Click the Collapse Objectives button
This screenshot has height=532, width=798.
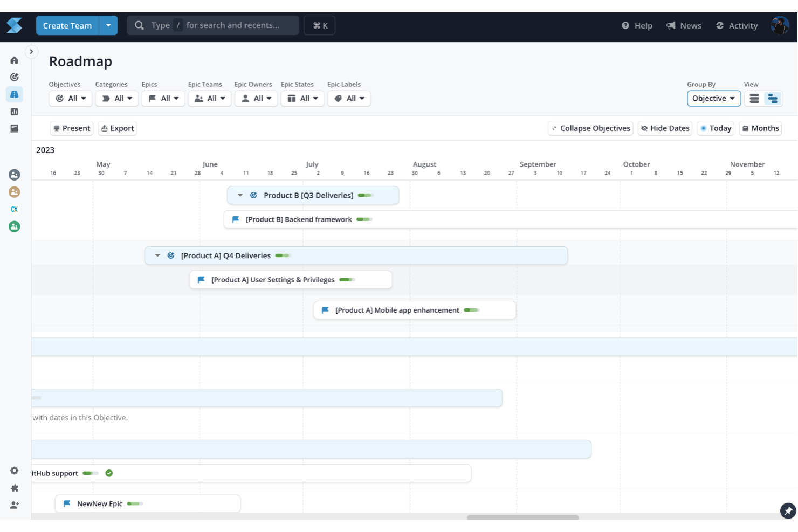click(590, 128)
